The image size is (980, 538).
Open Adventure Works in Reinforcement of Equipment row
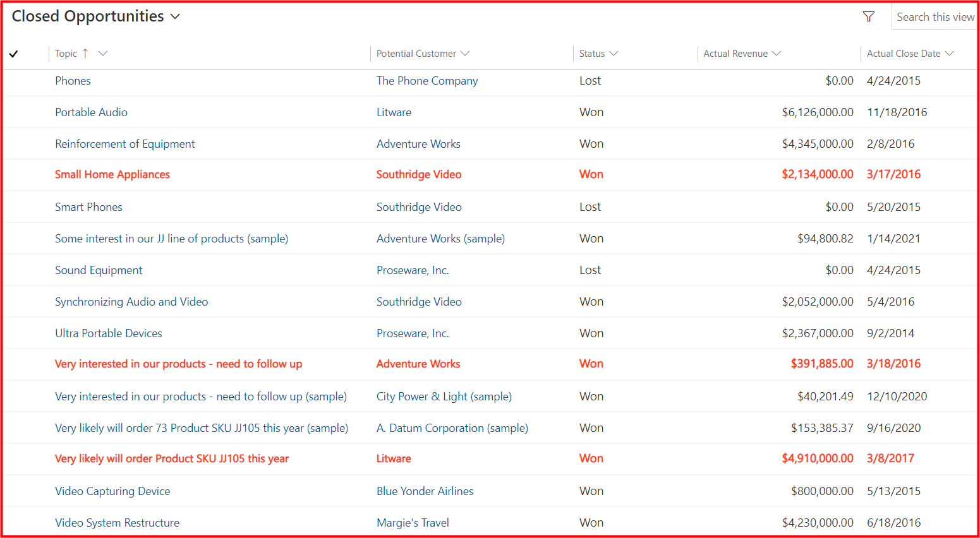[x=418, y=144]
